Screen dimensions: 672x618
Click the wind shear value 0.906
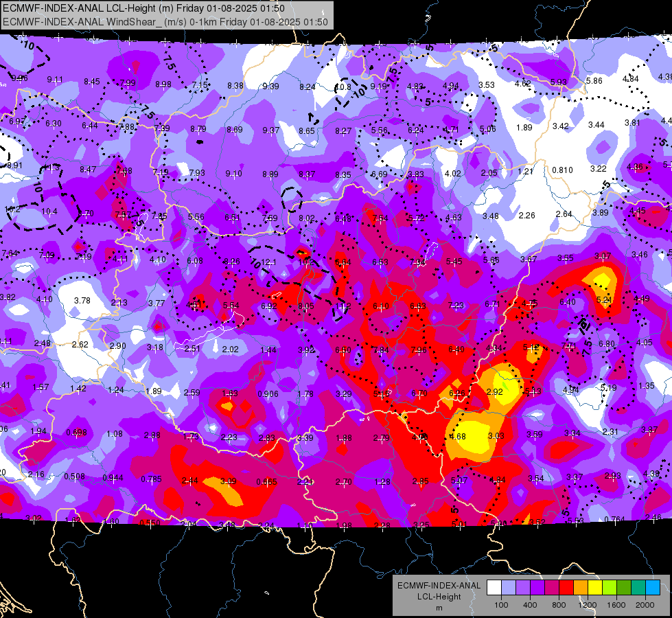click(268, 393)
